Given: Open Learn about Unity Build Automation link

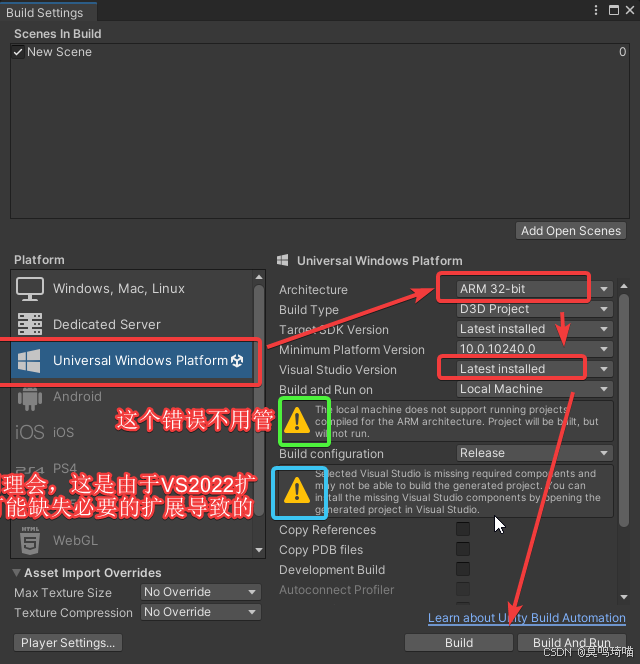Looking at the screenshot, I should 526,618.
